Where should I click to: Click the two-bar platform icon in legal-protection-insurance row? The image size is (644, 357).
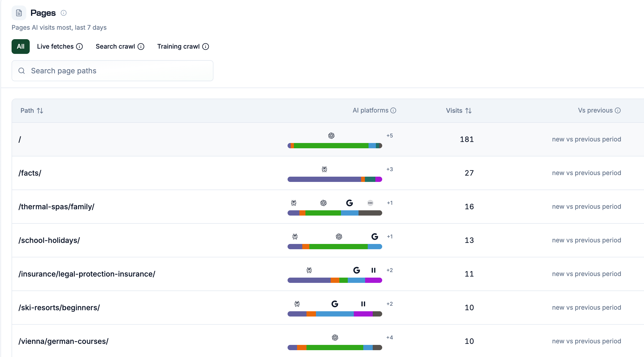pos(373,270)
